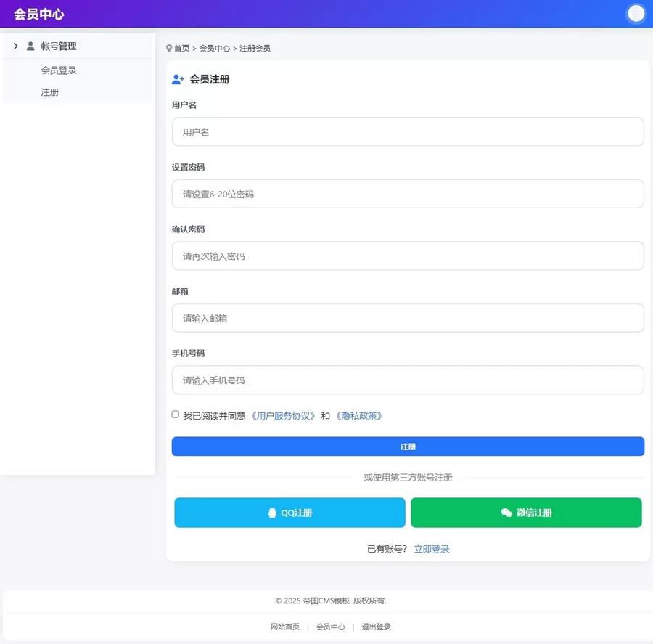Click 退出登录 in the footer
Screen dimensions: 653x644
tap(376, 627)
